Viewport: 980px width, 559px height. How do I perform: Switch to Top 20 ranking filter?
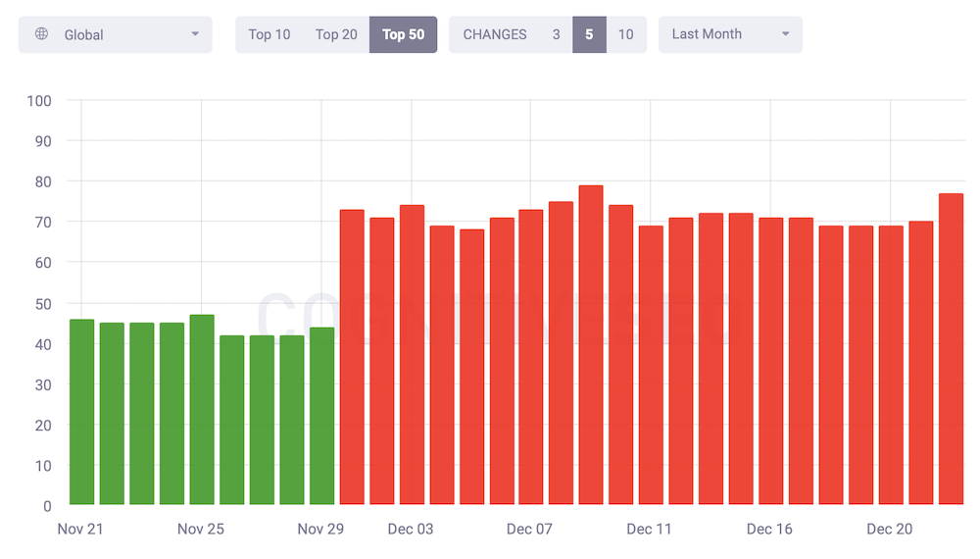point(336,34)
